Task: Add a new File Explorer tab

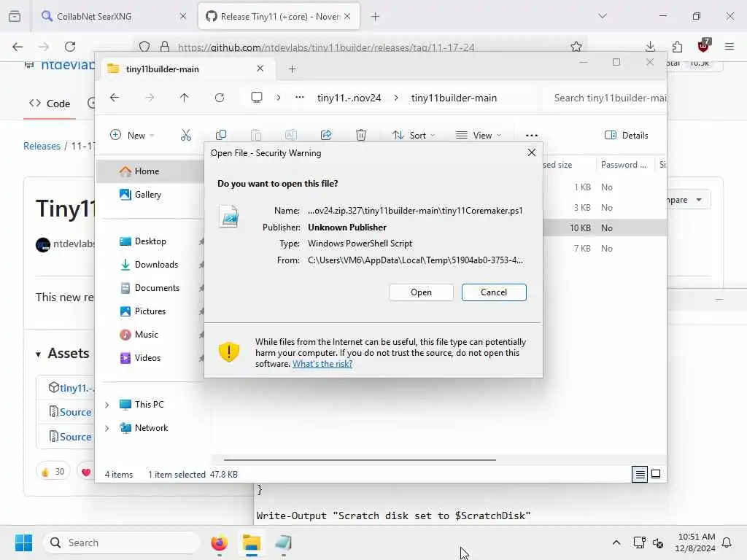Action: 292,69
